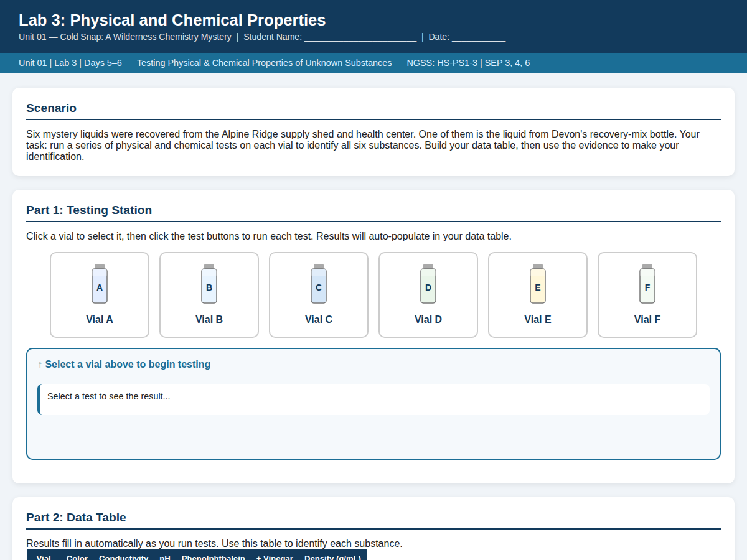Click the lab title 'Lab 3: Physical and Chemical Properties'
The width and height of the screenshot is (747, 560).
[x=172, y=20]
